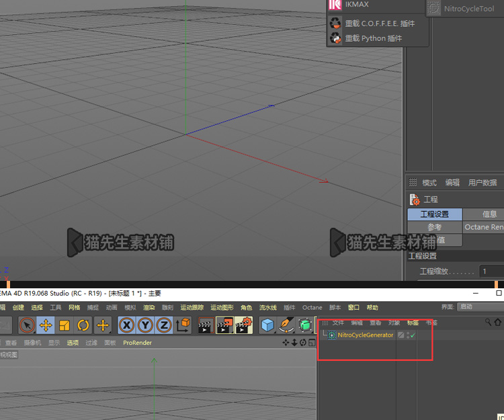This screenshot has height=420, width=504.
Task: Add a cube primitive object
Action: (267, 325)
